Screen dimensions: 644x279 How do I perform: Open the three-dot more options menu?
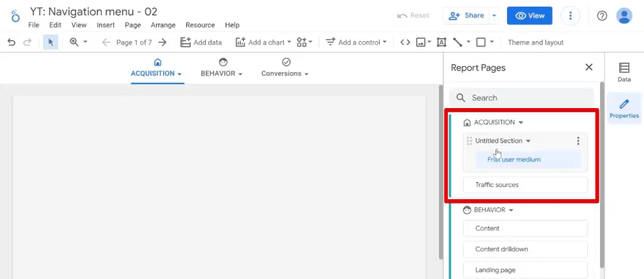(570, 16)
